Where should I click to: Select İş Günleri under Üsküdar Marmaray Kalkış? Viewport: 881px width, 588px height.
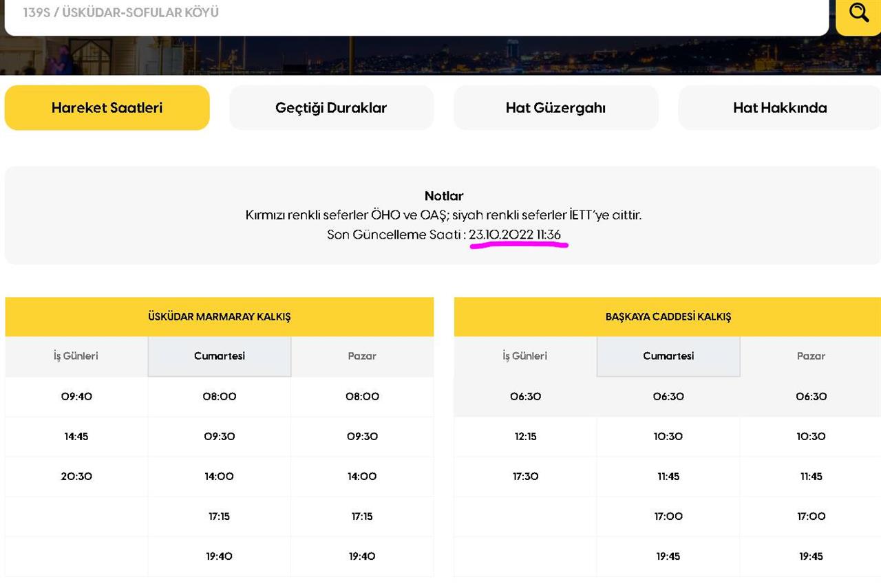[76, 356]
